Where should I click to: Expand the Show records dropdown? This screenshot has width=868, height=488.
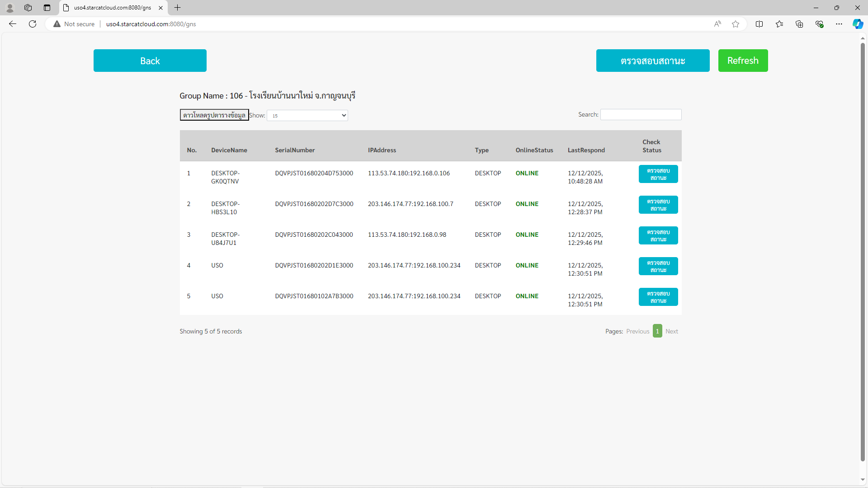(307, 116)
